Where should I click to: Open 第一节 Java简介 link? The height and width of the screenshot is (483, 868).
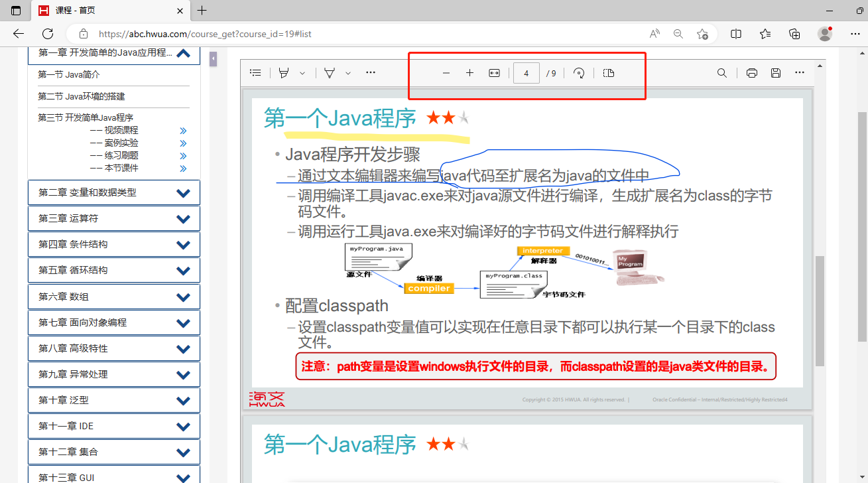point(69,75)
